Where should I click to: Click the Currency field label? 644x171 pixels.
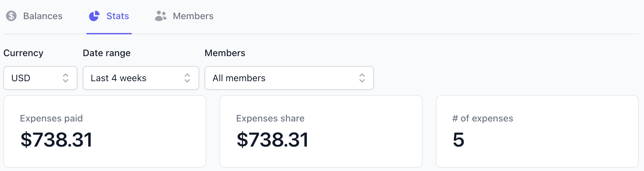click(23, 53)
